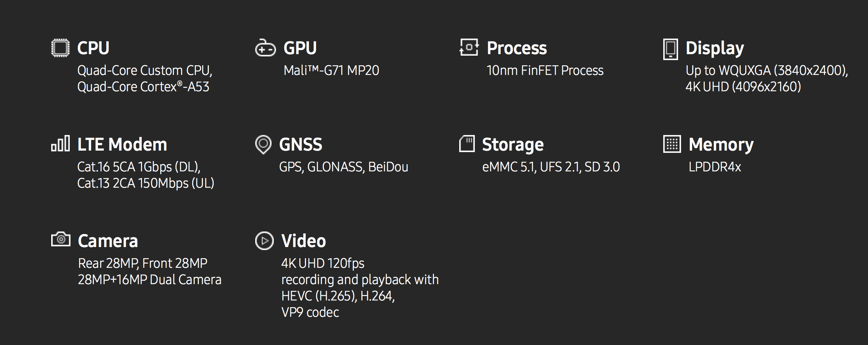
Task: Select the CPU heading
Action: tap(93, 48)
